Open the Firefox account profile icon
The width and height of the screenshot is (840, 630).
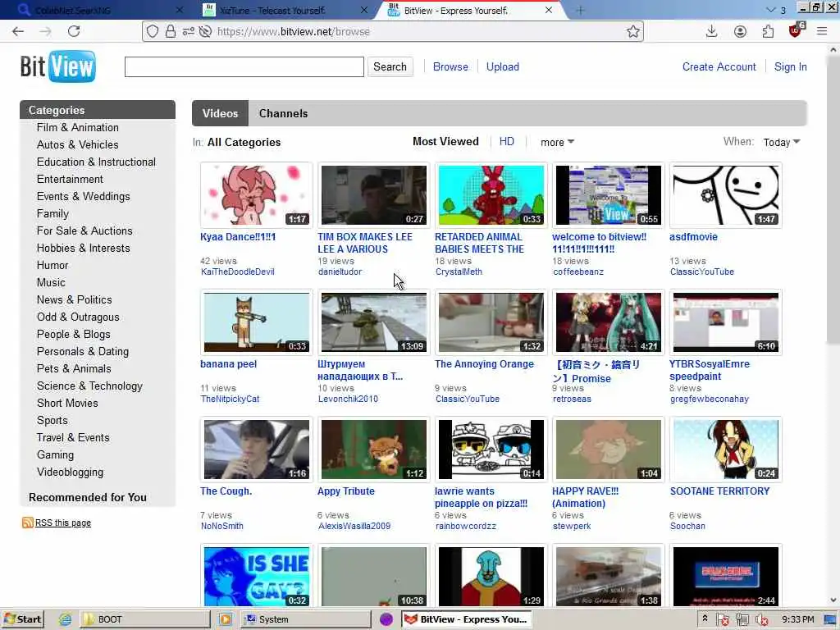(740, 32)
